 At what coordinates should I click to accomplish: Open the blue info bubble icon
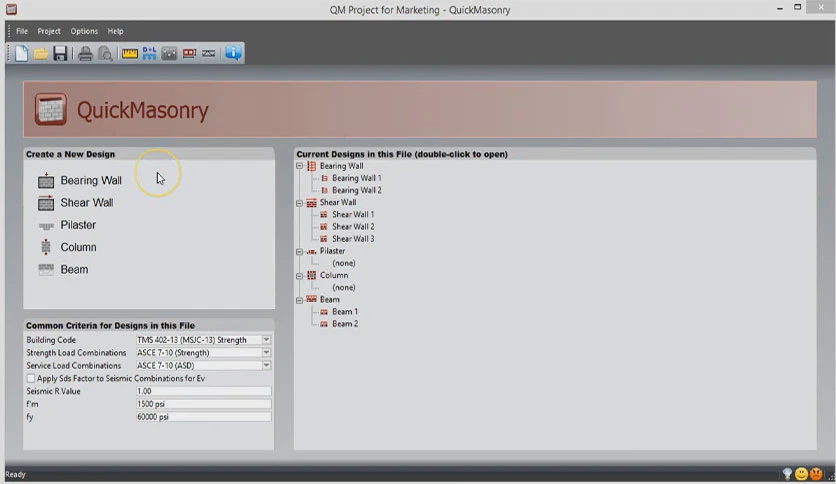coord(233,53)
